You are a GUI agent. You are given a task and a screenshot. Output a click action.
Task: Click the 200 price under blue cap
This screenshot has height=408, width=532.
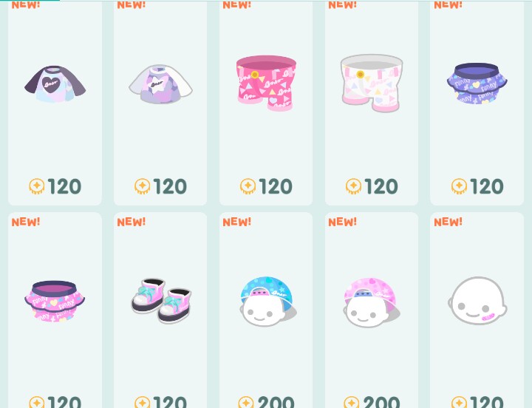[276, 402]
